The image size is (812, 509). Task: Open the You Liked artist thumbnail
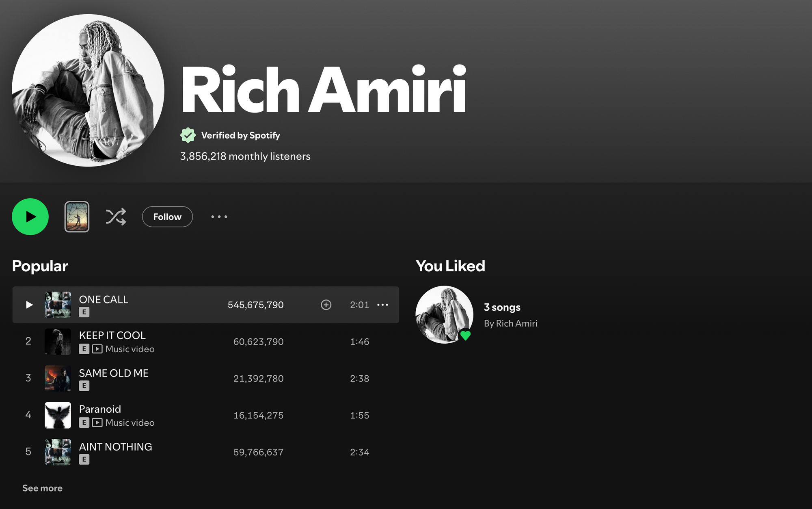[x=444, y=315]
